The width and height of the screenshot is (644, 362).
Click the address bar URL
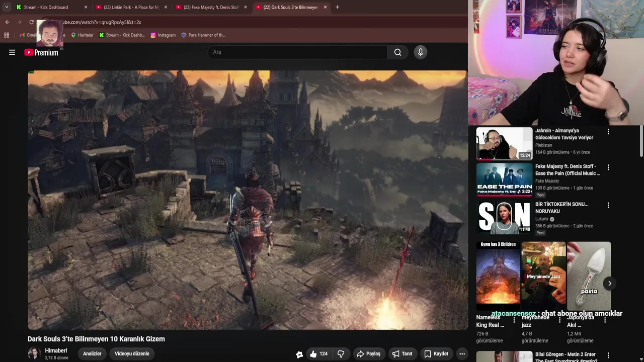102,22
